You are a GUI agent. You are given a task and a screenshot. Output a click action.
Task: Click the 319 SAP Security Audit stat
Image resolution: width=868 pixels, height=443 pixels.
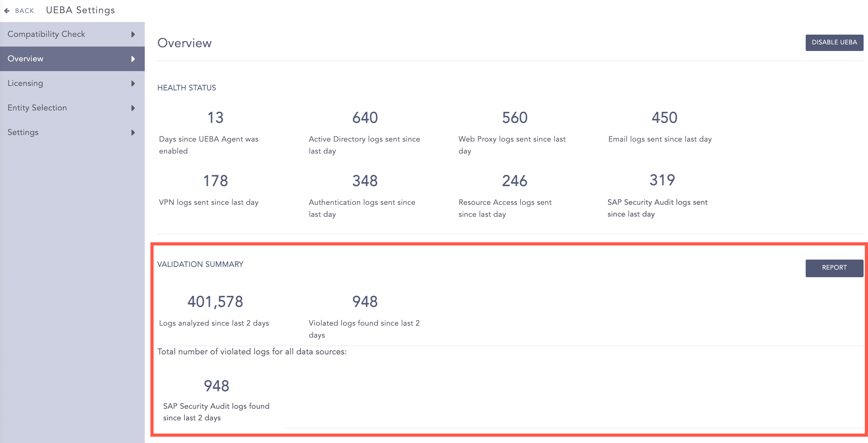[662, 180]
